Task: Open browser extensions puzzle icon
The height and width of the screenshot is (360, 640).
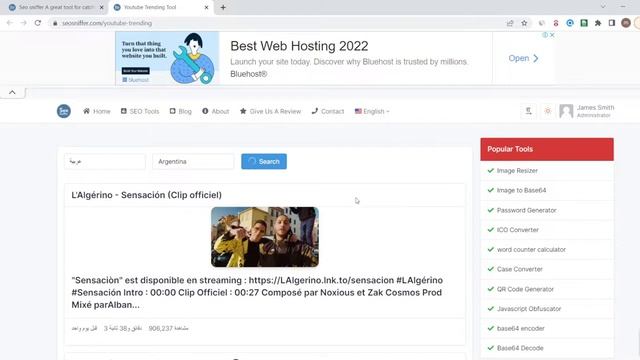Action: point(598,23)
